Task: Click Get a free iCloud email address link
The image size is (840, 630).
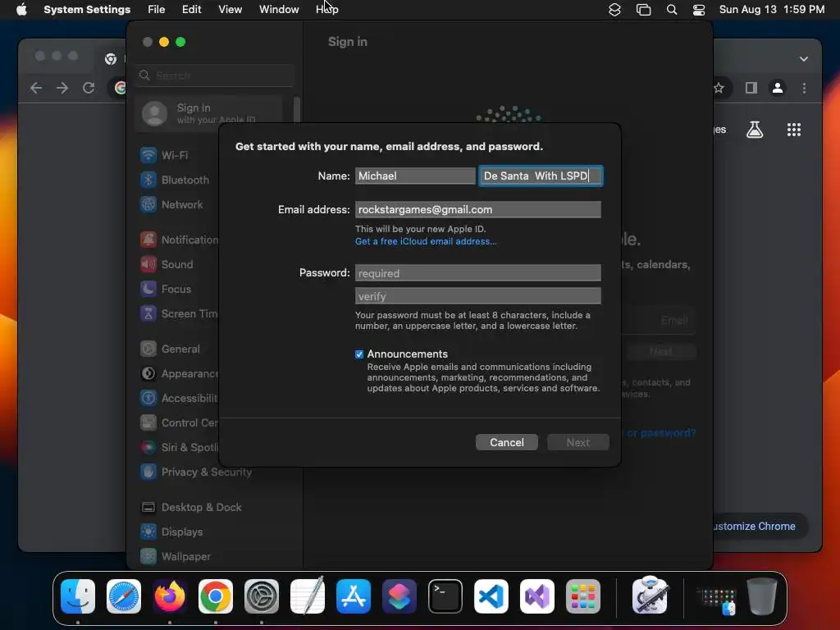Action: click(426, 242)
